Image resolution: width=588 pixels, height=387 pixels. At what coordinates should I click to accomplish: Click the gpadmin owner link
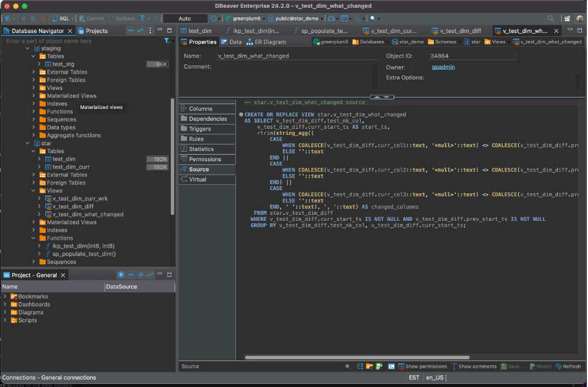[443, 67]
